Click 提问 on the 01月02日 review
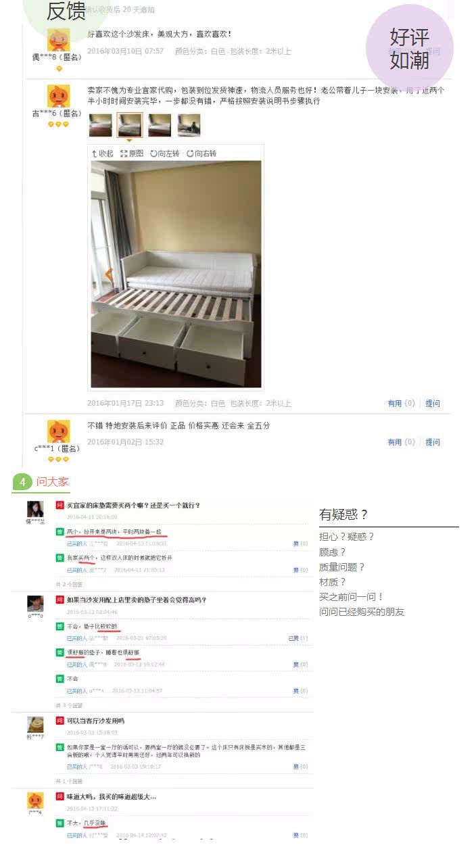 433,442
